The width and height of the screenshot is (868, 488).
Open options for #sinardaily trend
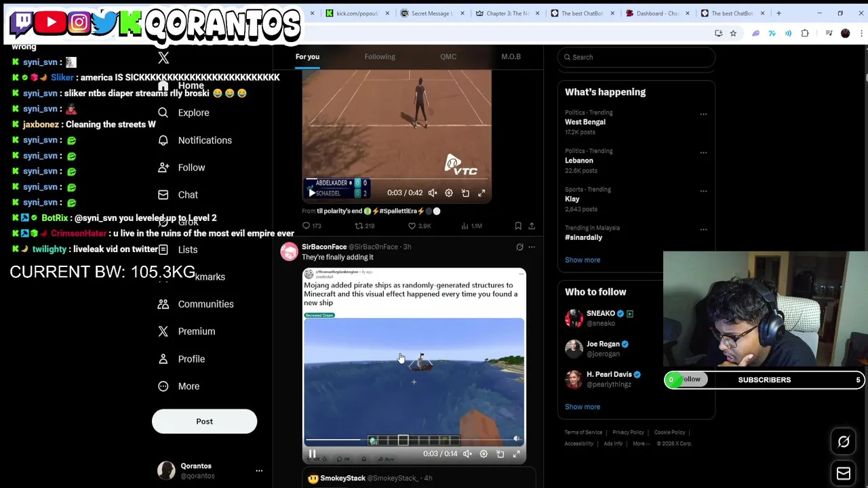tap(703, 230)
